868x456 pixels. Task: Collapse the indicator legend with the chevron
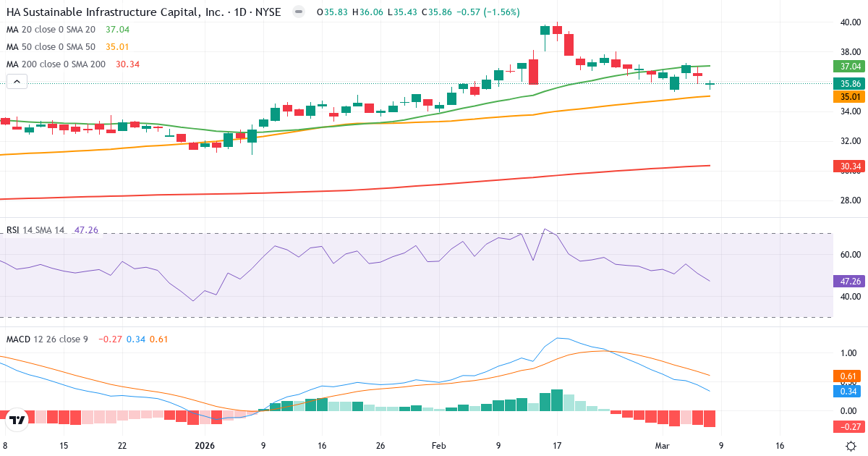[x=16, y=81]
